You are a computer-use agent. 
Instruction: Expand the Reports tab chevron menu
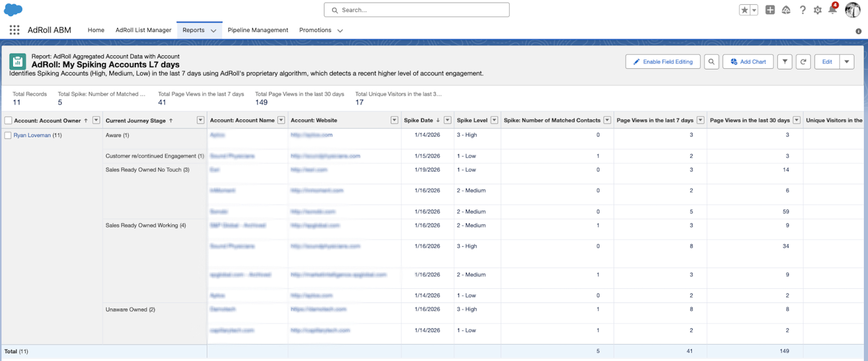click(213, 31)
